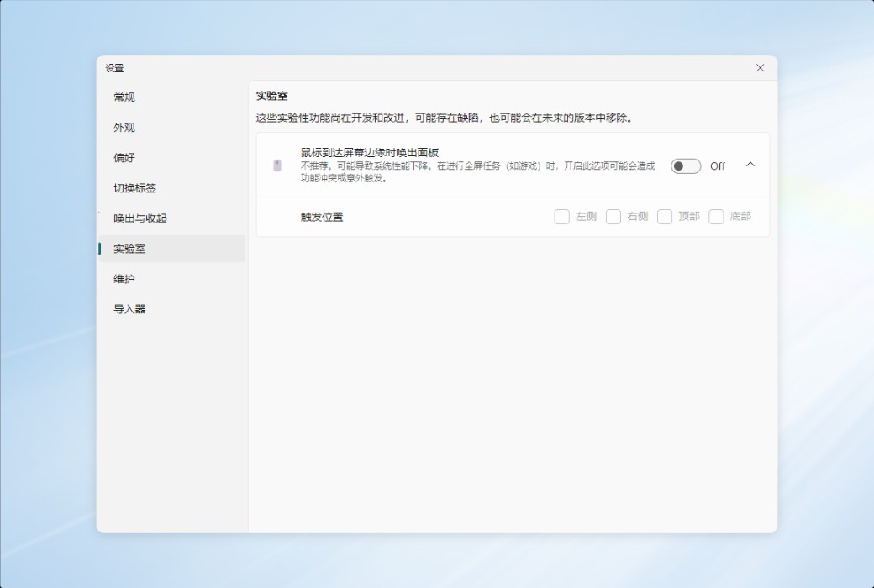Click the description starting 这些实验性功能尚在开发
Viewport: 874px width, 588px height.
(x=445, y=118)
